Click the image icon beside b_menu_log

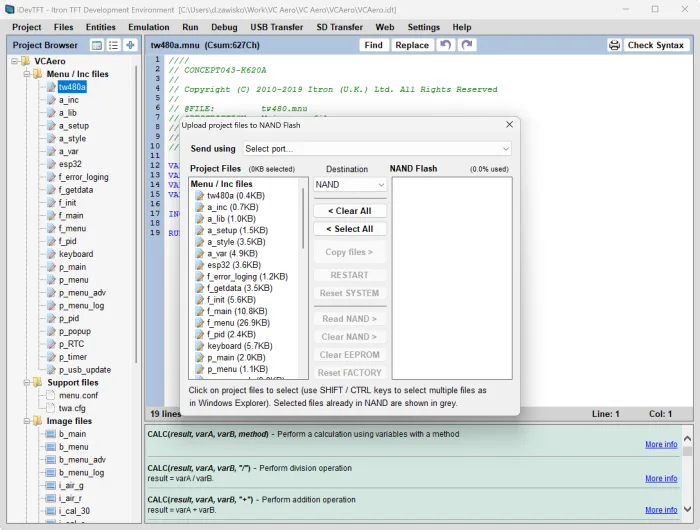(x=50, y=472)
